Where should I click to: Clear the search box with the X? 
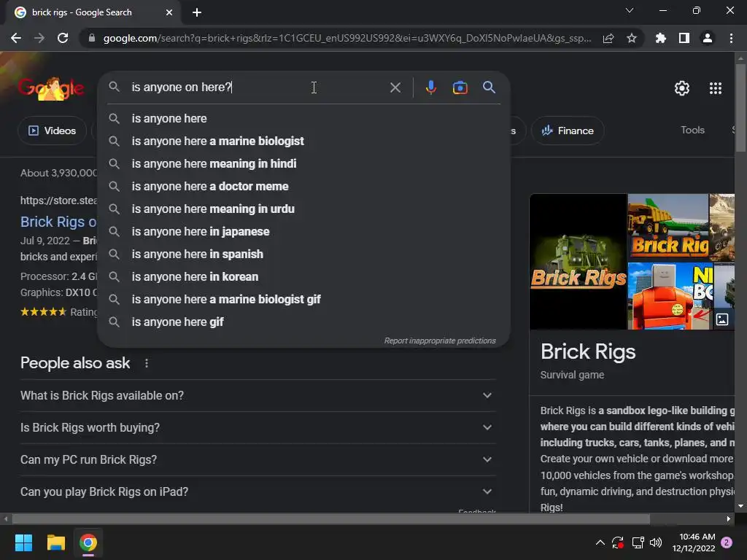(x=395, y=87)
